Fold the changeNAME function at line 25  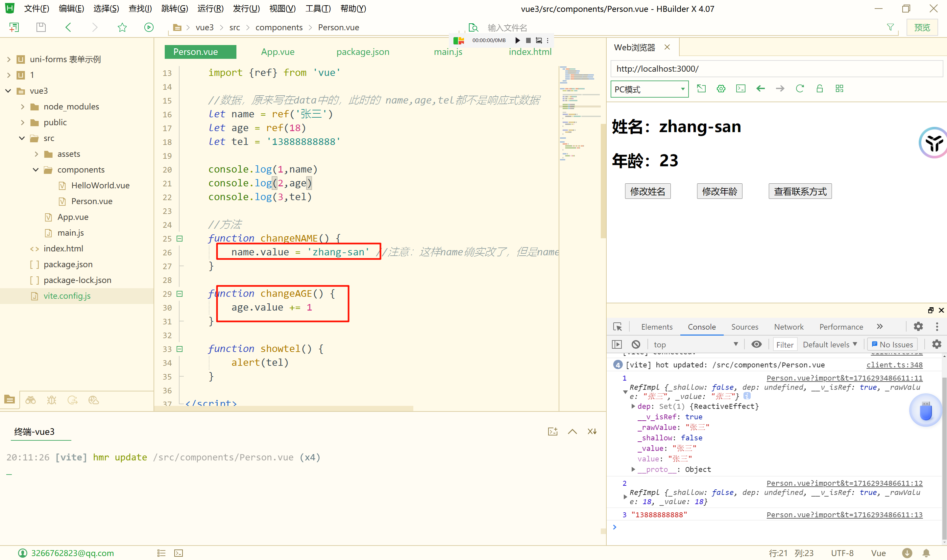(x=180, y=239)
